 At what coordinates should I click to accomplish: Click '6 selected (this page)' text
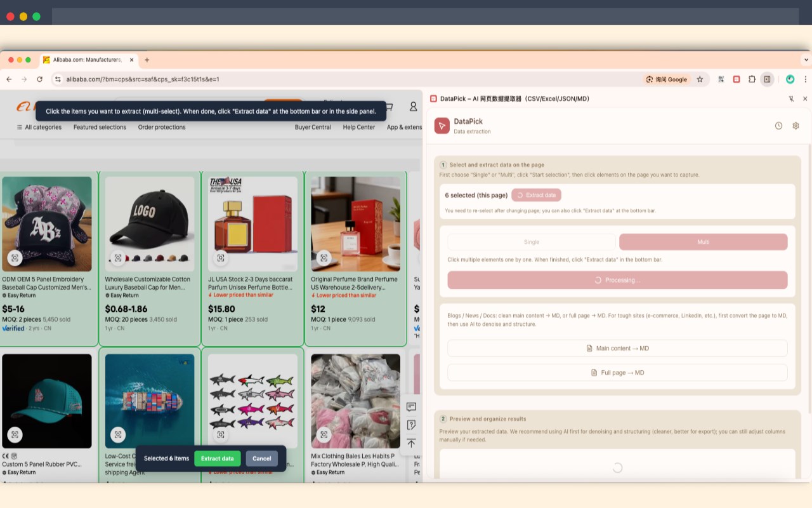coord(476,195)
